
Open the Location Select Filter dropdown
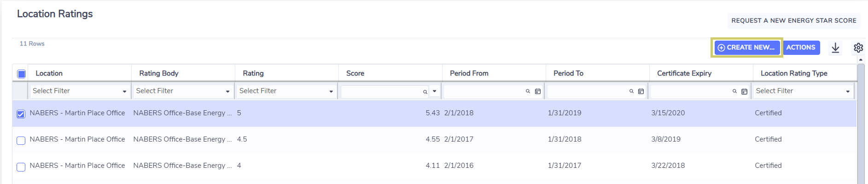(x=79, y=91)
